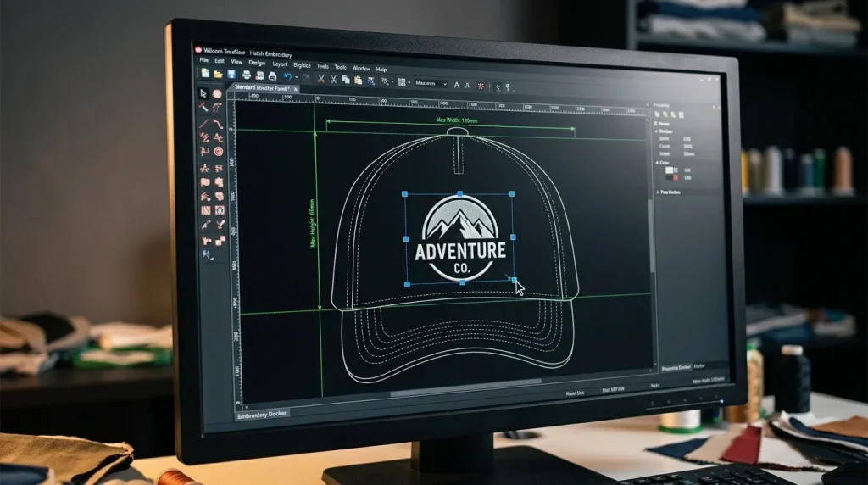868x485 pixels.
Task: Click the Max Width 120mm dimension label
Action: 457,120
